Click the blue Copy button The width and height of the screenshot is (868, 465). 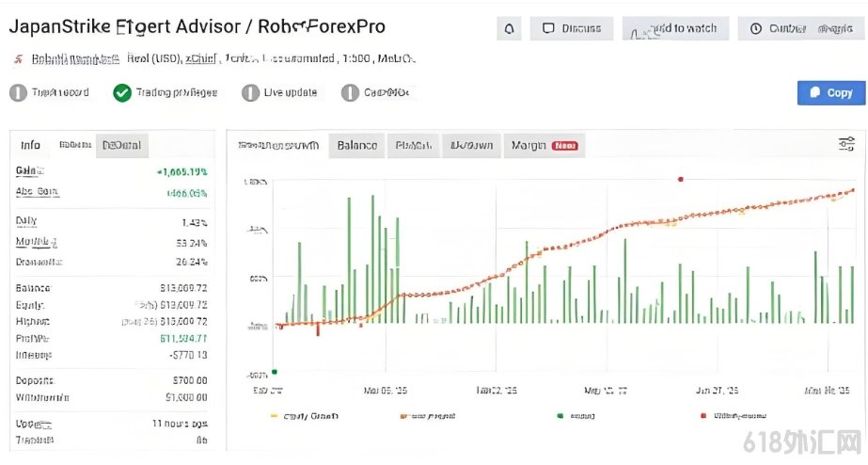[831, 92]
